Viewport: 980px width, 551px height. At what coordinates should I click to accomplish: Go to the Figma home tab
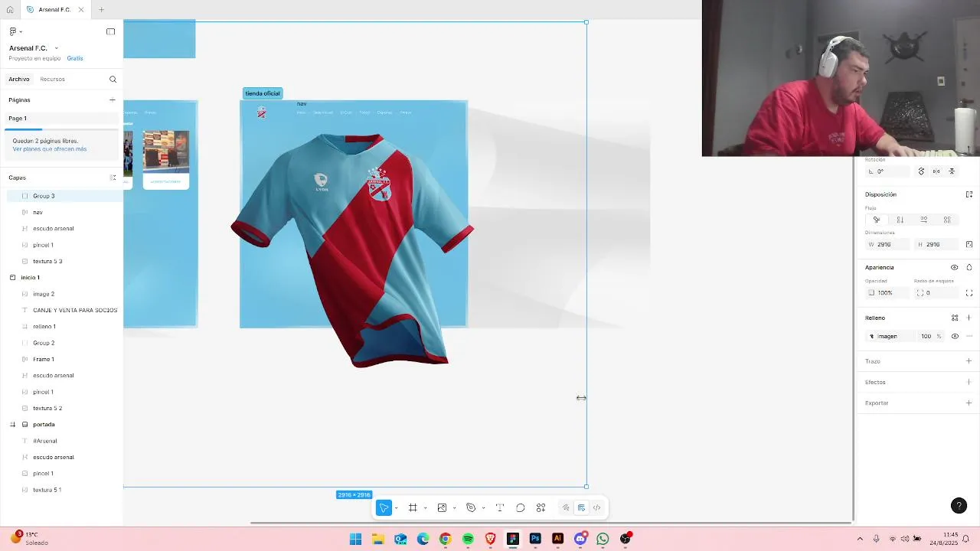[10, 9]
